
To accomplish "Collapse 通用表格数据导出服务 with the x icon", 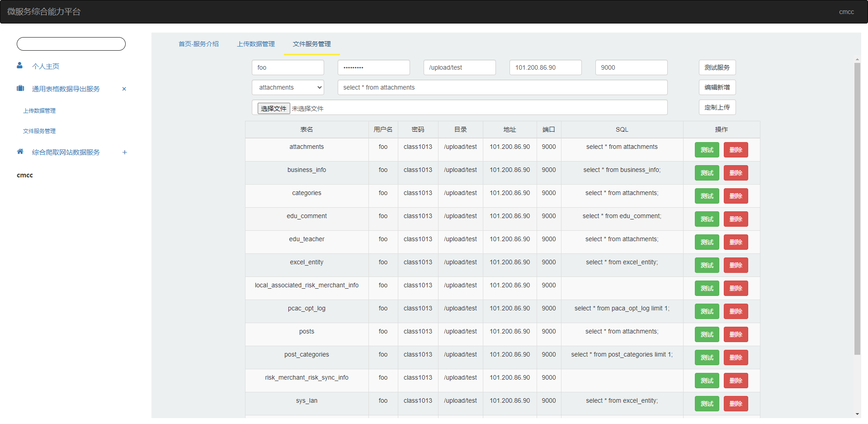I will (x=124, y=89).
